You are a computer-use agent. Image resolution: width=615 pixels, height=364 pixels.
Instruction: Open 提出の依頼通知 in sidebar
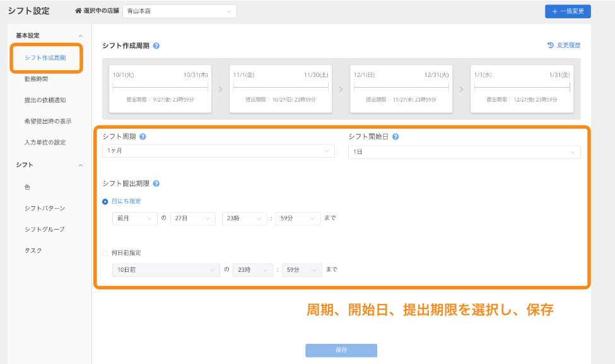[45, 100]
